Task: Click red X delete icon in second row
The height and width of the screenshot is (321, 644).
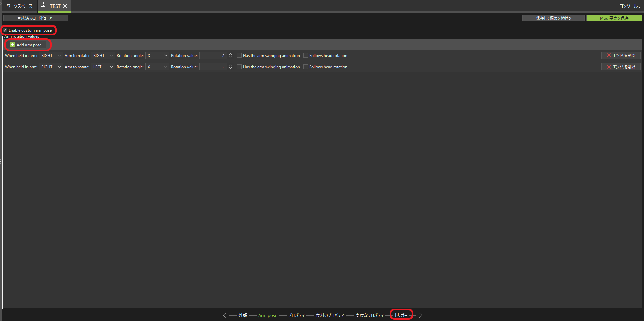Action: pos(609,67)
